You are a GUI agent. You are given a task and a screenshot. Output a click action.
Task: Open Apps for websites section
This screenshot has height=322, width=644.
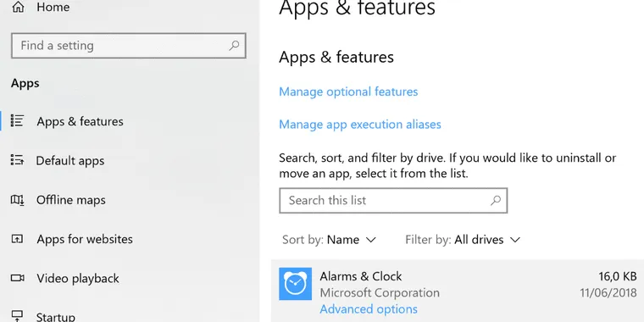click(x=85, y=240)
